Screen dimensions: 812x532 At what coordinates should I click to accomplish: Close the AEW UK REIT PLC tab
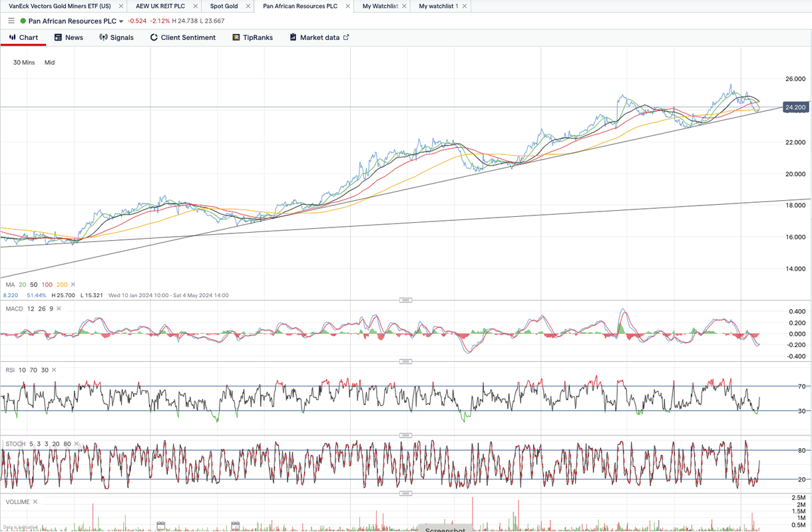tap(196, 6)
